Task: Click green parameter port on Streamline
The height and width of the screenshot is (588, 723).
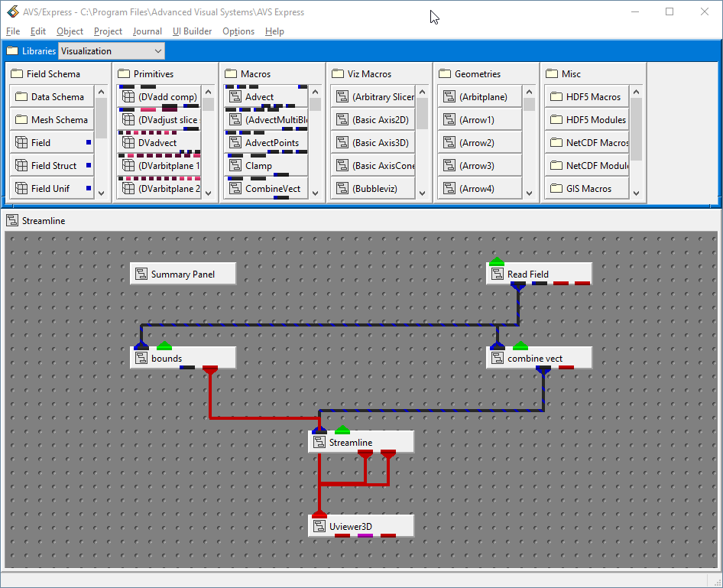Action: click(x=342, y=430)
